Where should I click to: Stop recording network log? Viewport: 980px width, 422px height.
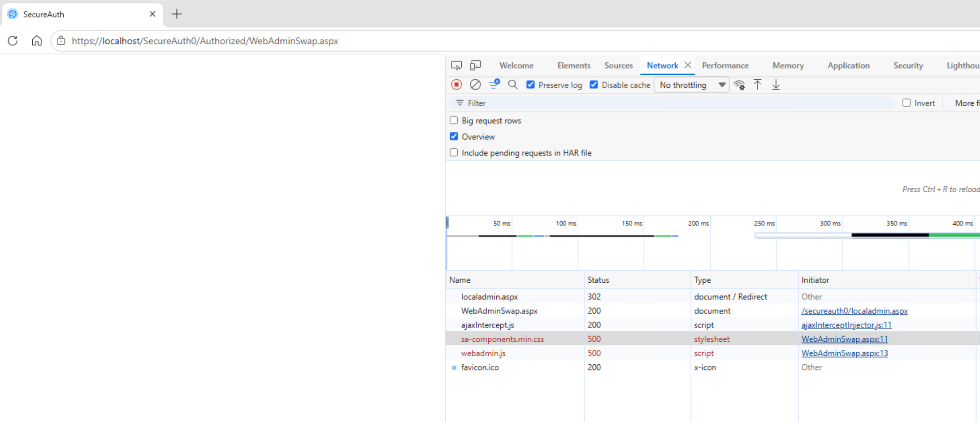coord(456,85)
